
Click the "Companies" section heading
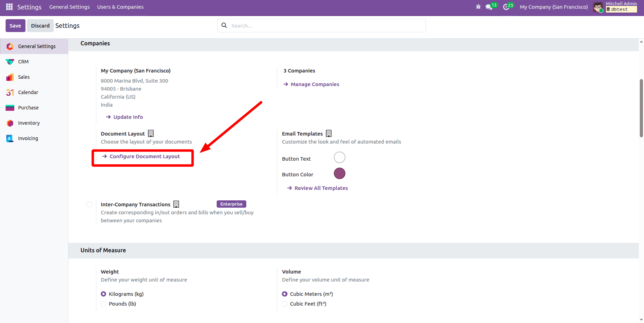tap(95, 43)
